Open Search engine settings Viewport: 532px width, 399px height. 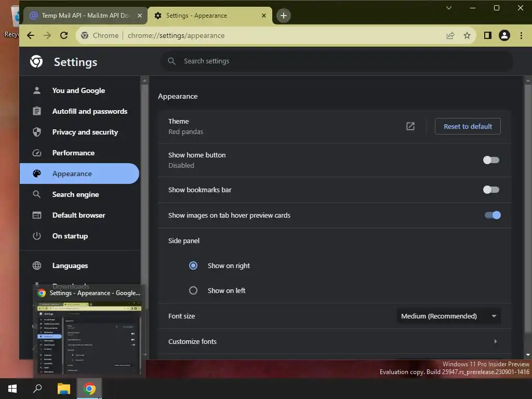[x=79, y=194]
